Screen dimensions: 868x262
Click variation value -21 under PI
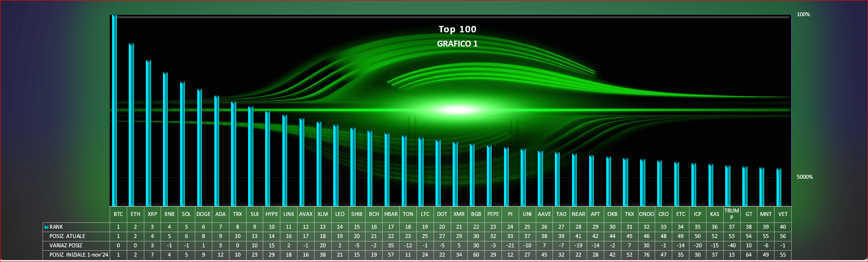click(510, 246)
